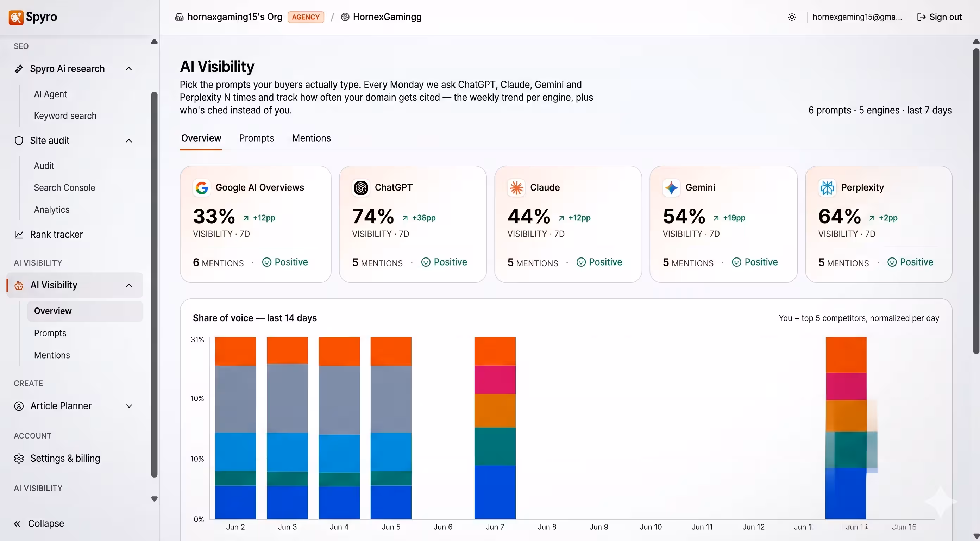Click the Spyro Ai research wand icon
The height and width of the screenshot is (541, 980).
[19, 69]
